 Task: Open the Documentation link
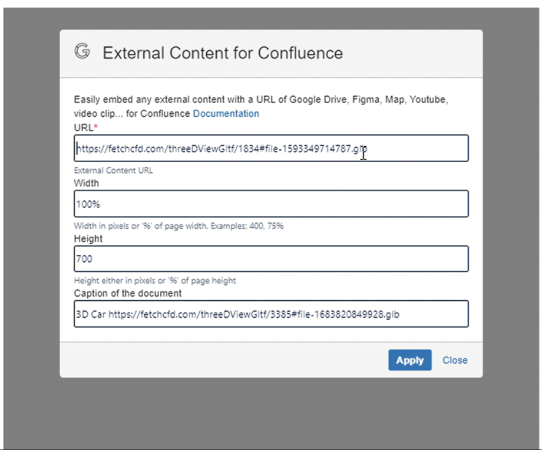pos(226,114)
